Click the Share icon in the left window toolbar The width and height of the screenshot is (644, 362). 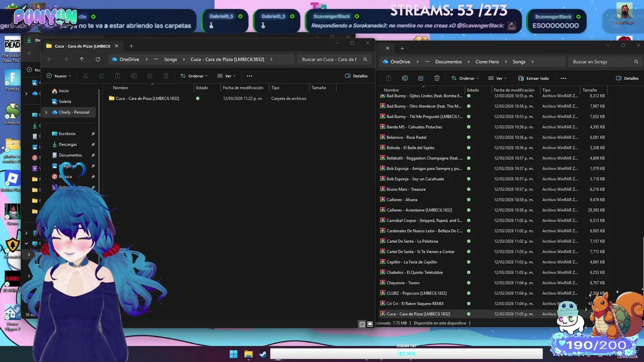150,76
